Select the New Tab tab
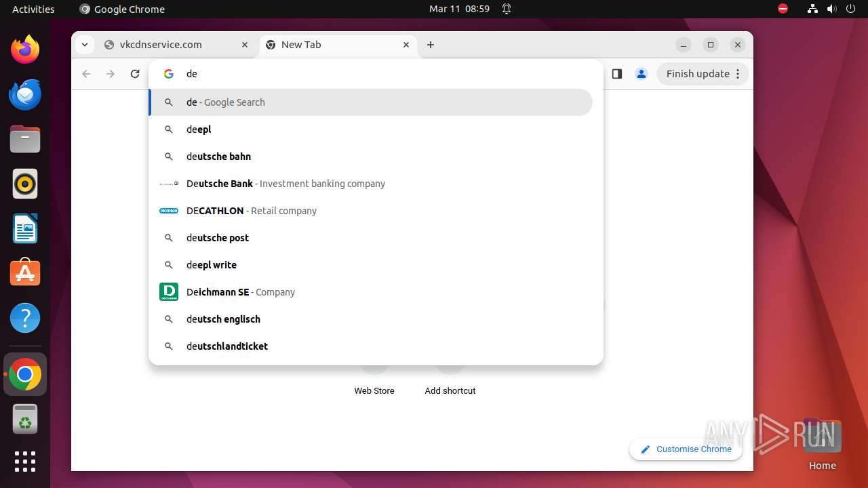 tap(338, 45)
